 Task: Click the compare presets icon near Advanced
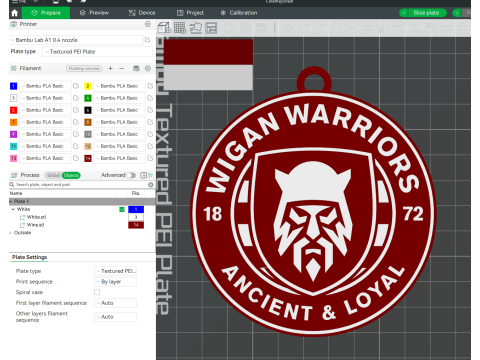pyautogui.click(x=151, y=175)
